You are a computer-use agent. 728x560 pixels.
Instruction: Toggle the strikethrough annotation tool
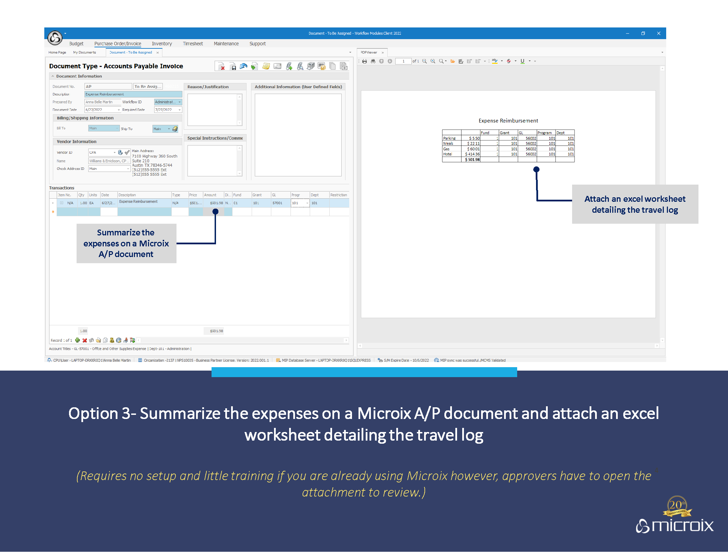[509, 61]
